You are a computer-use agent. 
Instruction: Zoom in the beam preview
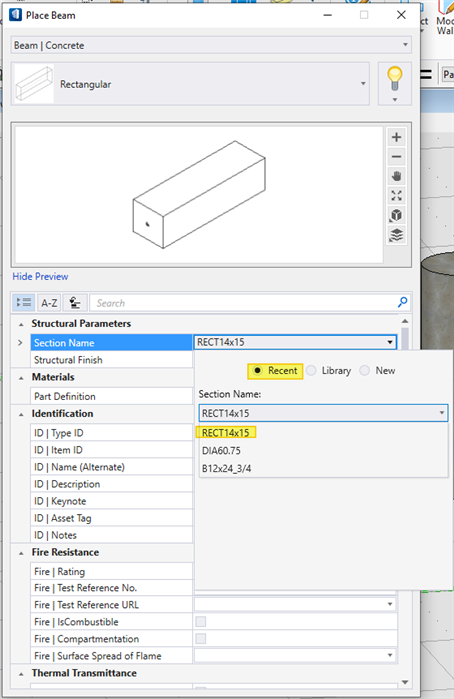tap(396, 137)
